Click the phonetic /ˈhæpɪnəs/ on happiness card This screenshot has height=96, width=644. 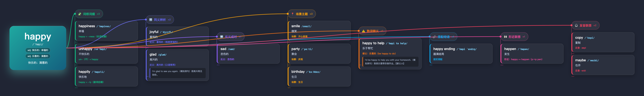click(x=104, y=26)
